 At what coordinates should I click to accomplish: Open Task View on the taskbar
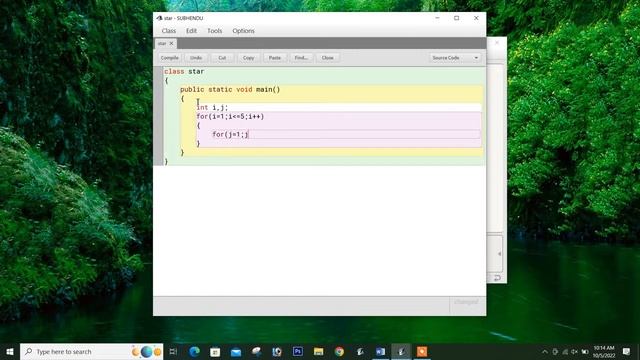(x=173, y=351)
